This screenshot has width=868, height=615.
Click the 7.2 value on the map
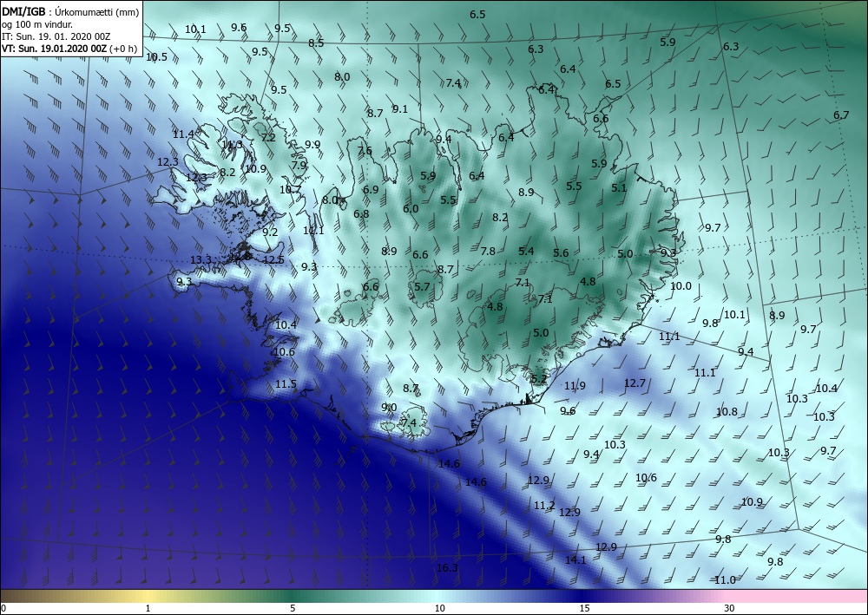[268, 137]
